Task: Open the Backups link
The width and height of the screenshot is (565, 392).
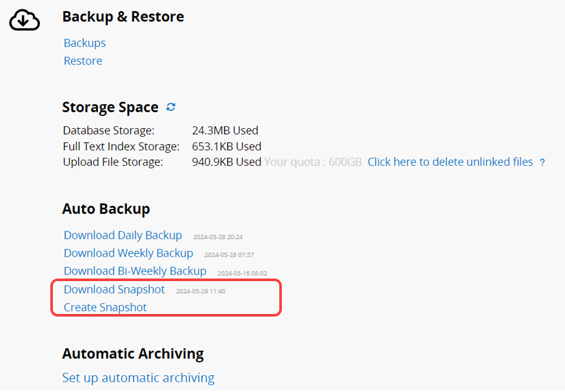Action: tap(84, 43)
